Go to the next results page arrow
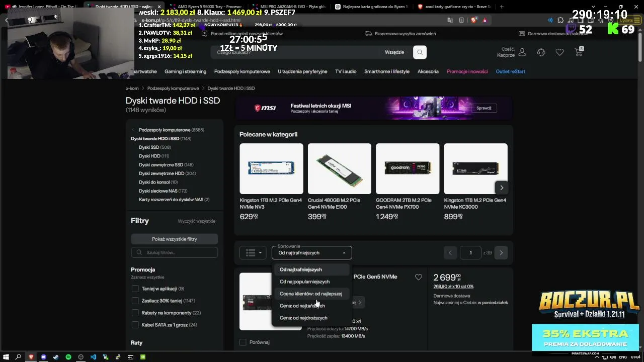This screenshot has width=644, height=362. pos(501,253)
